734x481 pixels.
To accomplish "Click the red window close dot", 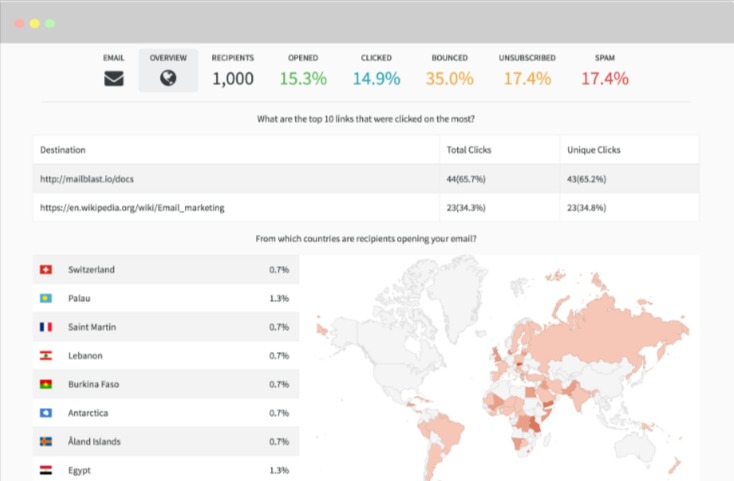I will (x=19, y=23).
